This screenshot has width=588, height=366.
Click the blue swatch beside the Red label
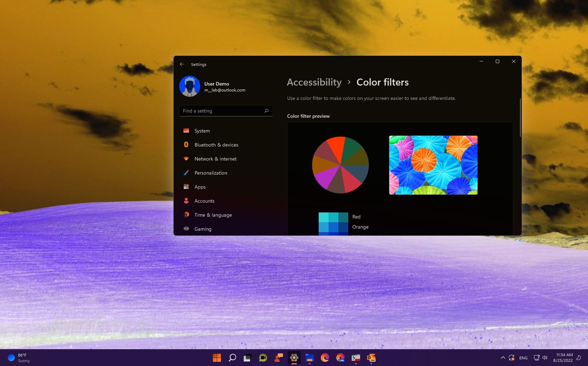point(332,217)
